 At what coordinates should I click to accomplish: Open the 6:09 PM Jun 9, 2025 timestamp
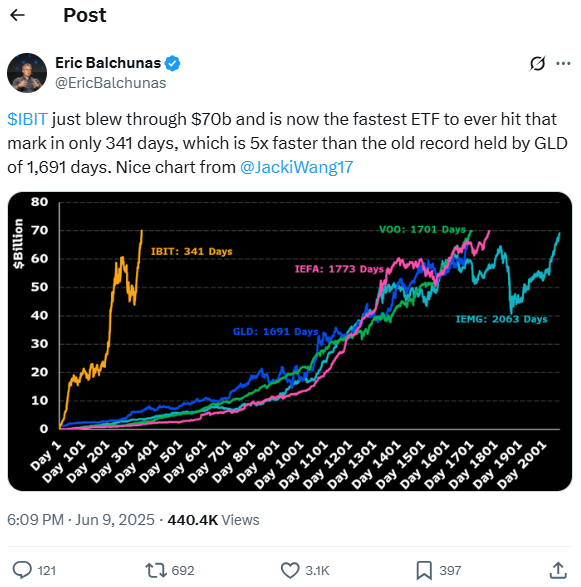click(81, 520)
